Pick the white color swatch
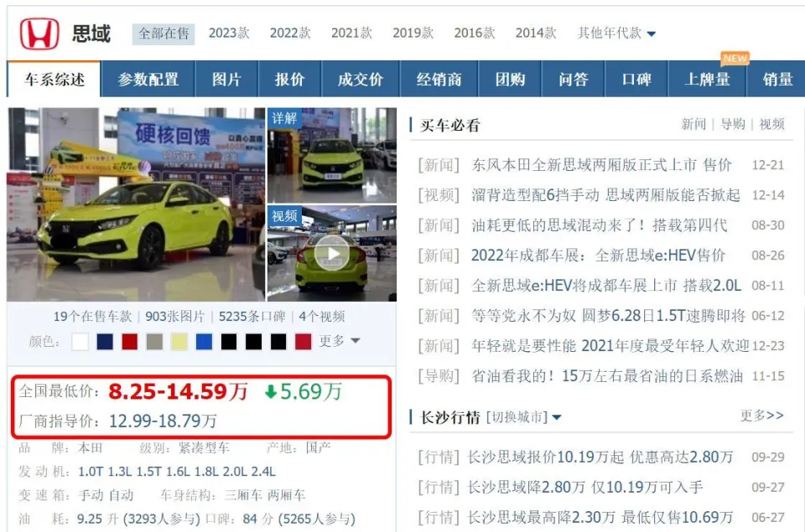 [x=80, y=342]
